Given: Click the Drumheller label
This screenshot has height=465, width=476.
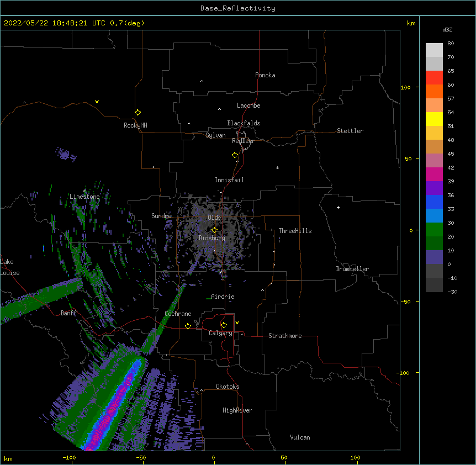Looking at the screenshot, I should [352, 269].
